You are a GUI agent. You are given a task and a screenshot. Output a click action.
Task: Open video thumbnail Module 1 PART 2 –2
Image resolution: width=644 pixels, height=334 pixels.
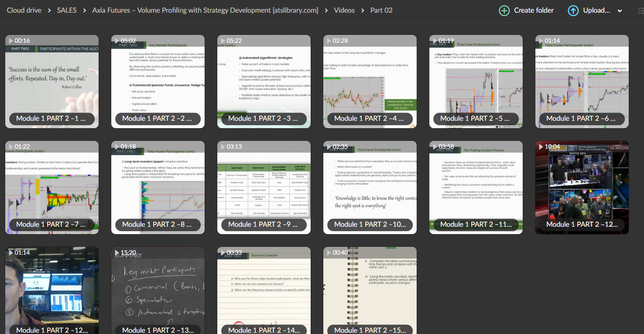click(x=158, y=82)
